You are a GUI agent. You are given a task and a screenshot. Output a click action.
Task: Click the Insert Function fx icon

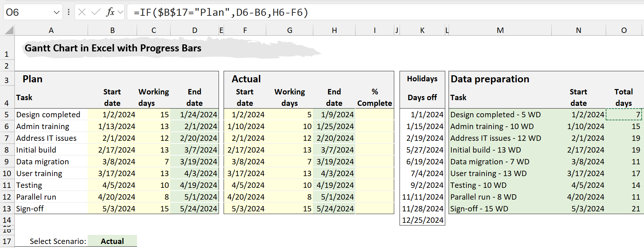click(x=110, y=12)
